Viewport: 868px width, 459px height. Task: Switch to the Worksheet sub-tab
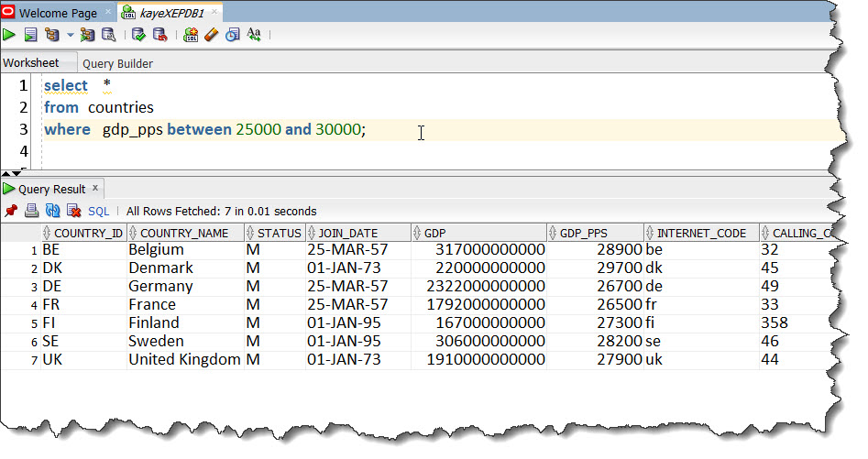pos(31,63)
